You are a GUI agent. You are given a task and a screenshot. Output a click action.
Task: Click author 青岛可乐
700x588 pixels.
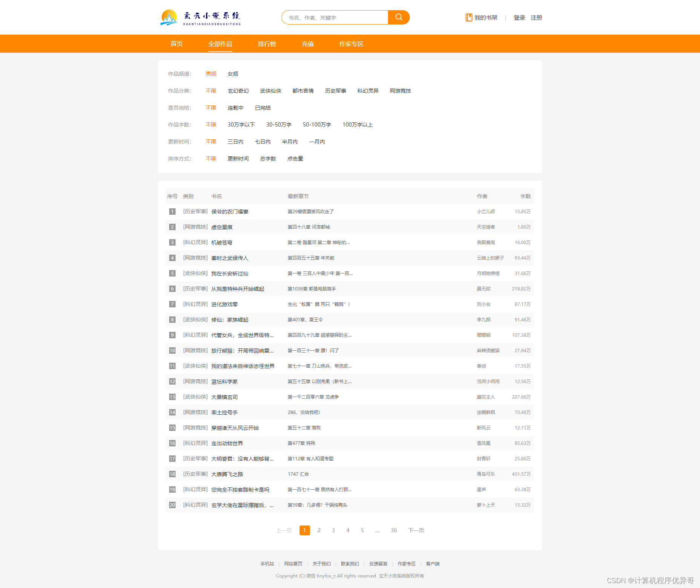[486, 474]
